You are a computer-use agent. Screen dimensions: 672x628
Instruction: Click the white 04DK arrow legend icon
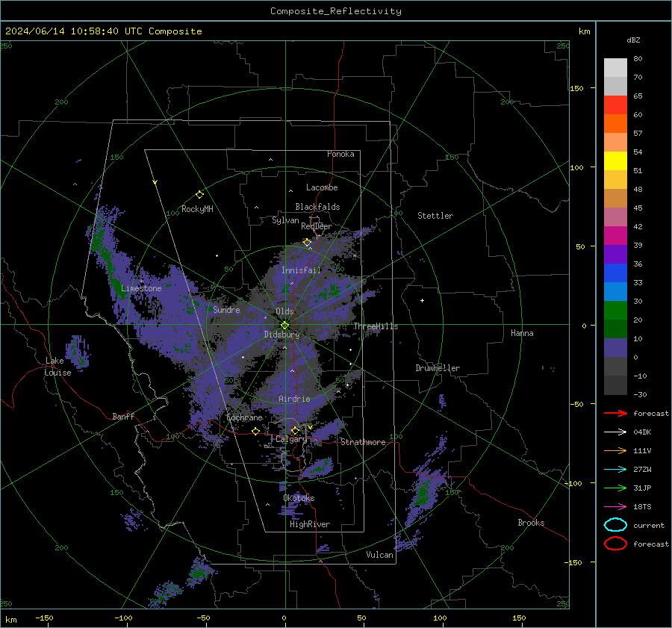[615, 432]
